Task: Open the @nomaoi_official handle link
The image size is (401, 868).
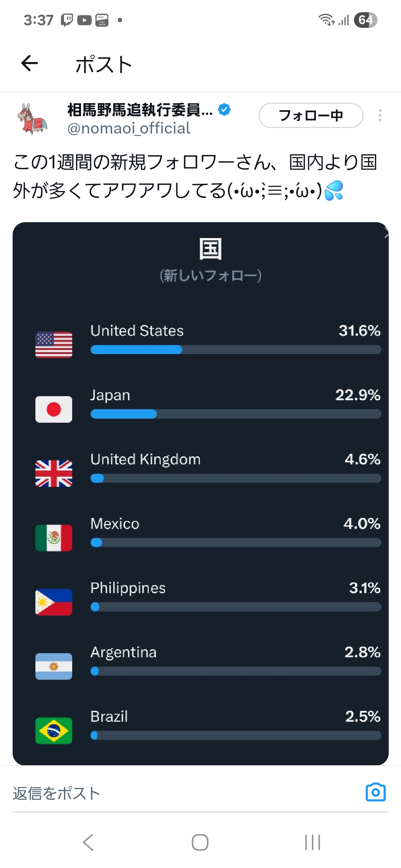Action: pyautogui.click(x=129, y=128)
